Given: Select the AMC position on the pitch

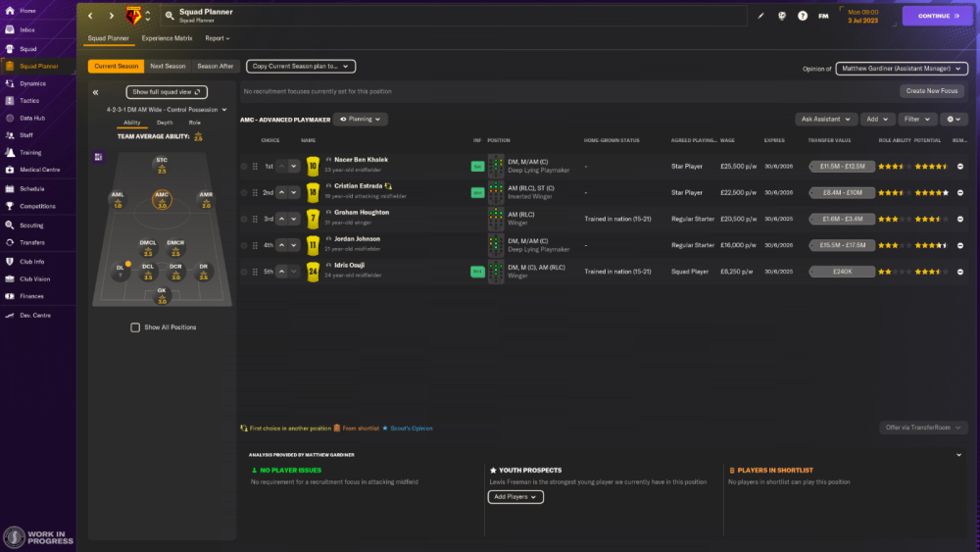Looking at the screenshot, I should 162,199.
